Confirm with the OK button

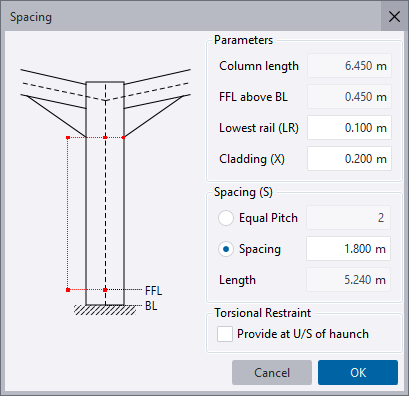358,372
